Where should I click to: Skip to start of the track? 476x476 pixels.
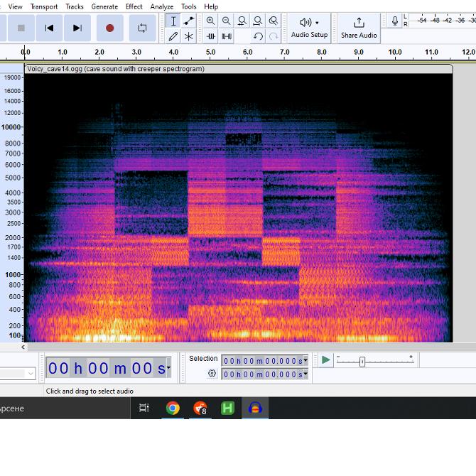pyautogui.click(x=49, y=28)
